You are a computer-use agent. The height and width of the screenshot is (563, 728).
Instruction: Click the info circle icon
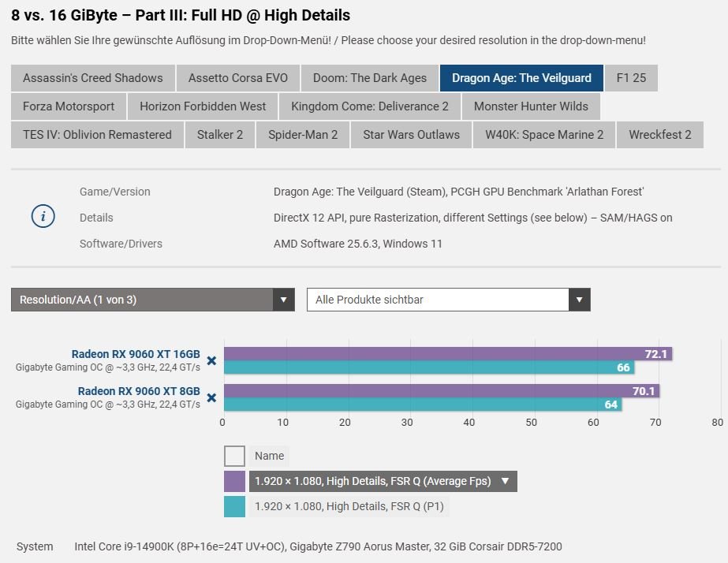coord(43,216)
